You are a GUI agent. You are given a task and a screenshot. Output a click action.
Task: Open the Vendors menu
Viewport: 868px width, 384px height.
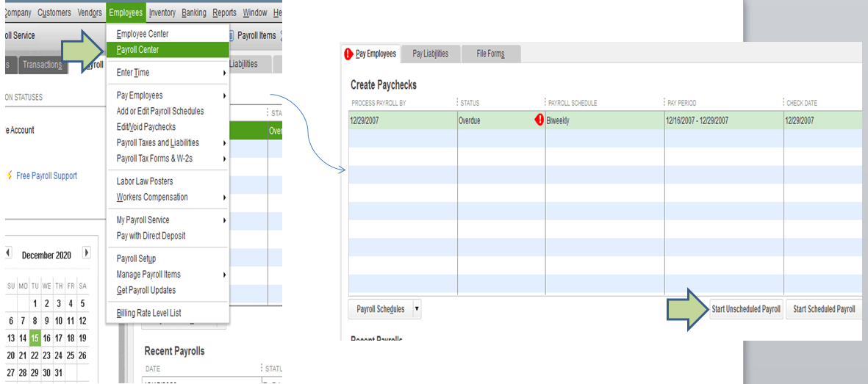[89, 12]
